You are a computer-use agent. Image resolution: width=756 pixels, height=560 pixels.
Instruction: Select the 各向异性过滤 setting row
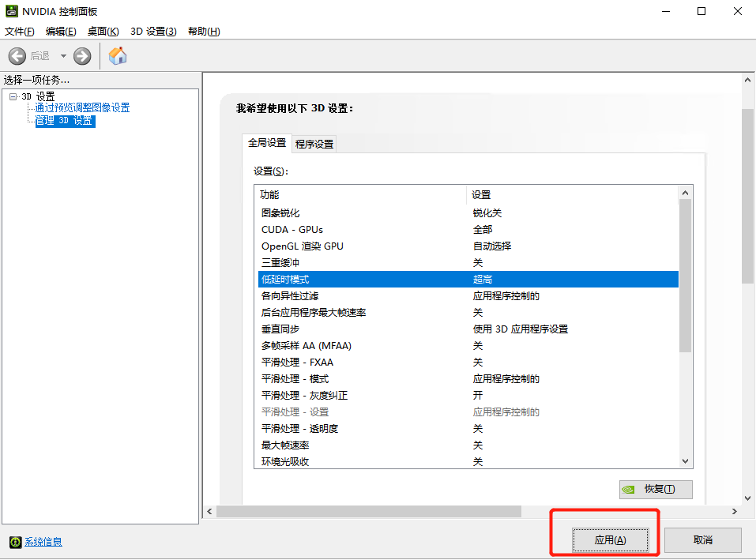click(468, 296)
